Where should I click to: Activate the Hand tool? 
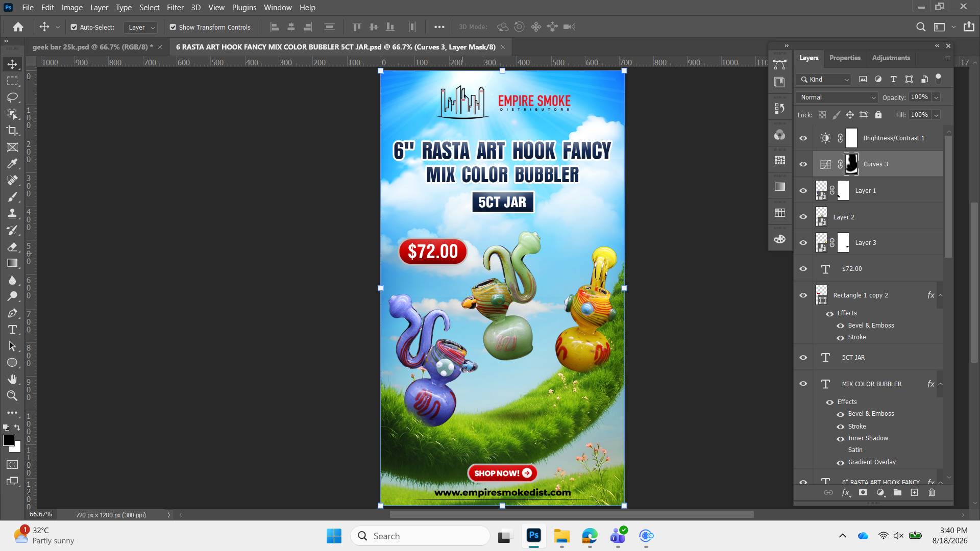pyautogui.click(x=12, y=379)
